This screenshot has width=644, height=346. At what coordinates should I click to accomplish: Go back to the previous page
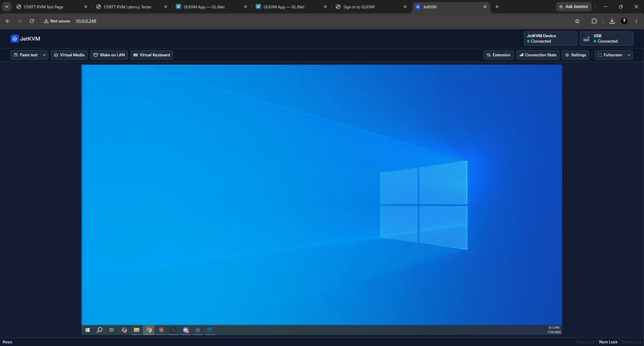8,21
